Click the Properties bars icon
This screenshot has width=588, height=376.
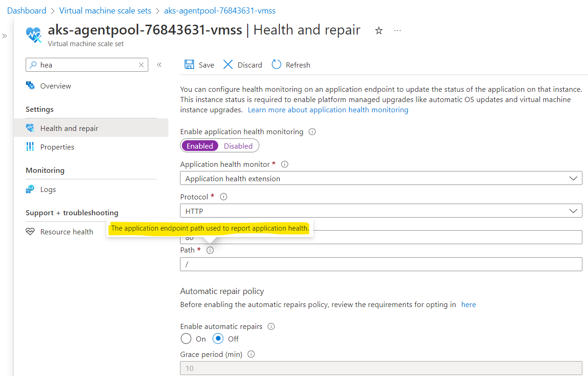(x=30, y=147)
